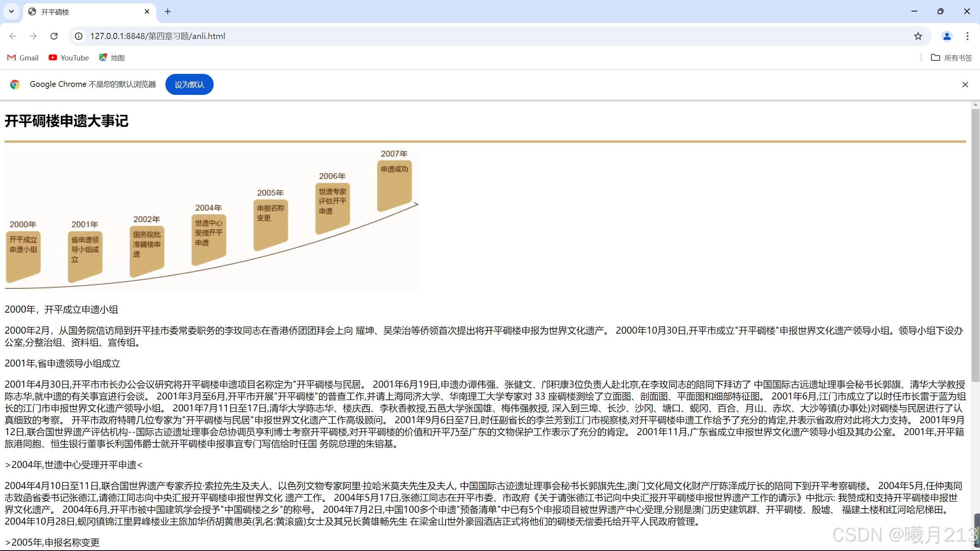The image size is (980, 551).
Task: Open the Gmail bookmark
Action: click(23, 58)
